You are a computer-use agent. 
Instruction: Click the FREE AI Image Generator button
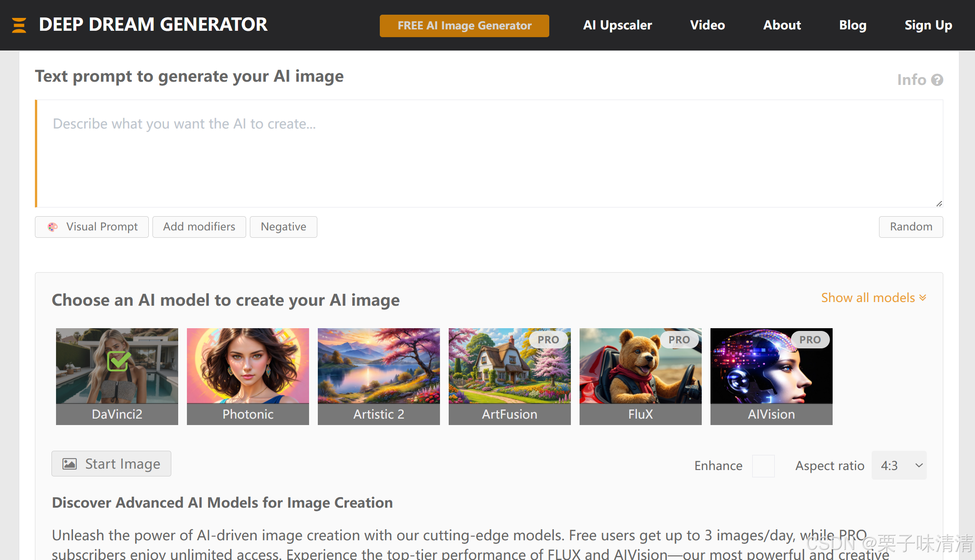coord(464,26)
